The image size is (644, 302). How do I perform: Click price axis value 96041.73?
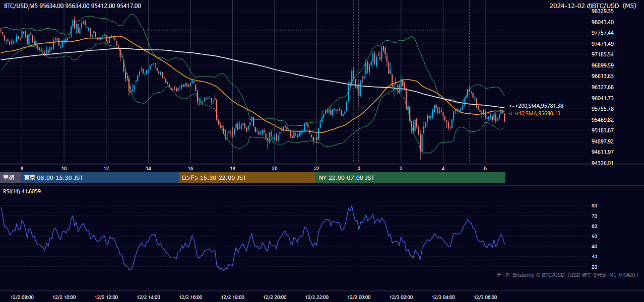[603, 98]
